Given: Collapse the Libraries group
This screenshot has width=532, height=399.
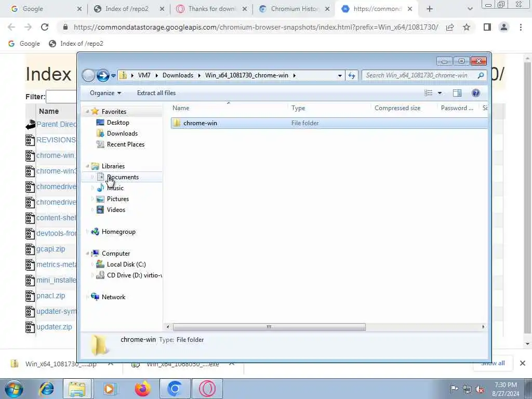Looking at the screenshot, I should (87, 166).
